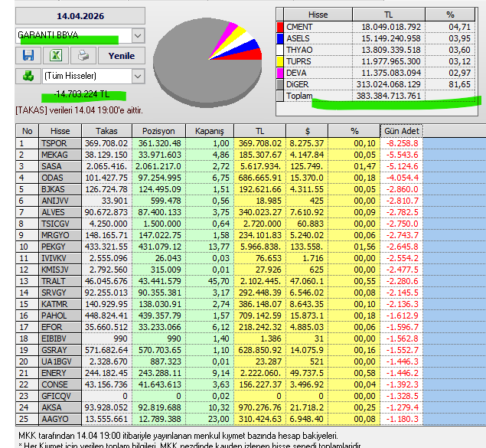Screen dimensions: 486x448
Task: Sort by the Gün Adet column header
Action: (402, 131)
